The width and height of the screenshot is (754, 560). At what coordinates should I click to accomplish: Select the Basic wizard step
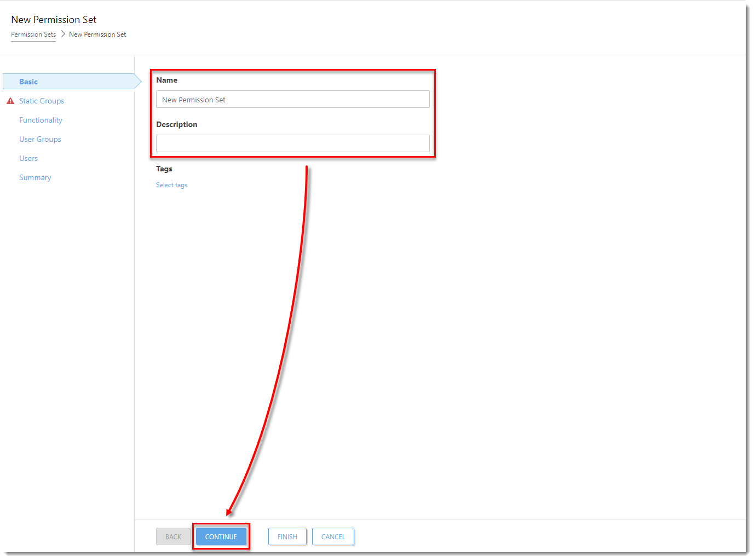click(28, 82)
